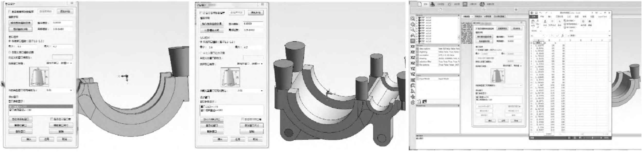Select the sheet tab below the Excel grid

(548, 134)
